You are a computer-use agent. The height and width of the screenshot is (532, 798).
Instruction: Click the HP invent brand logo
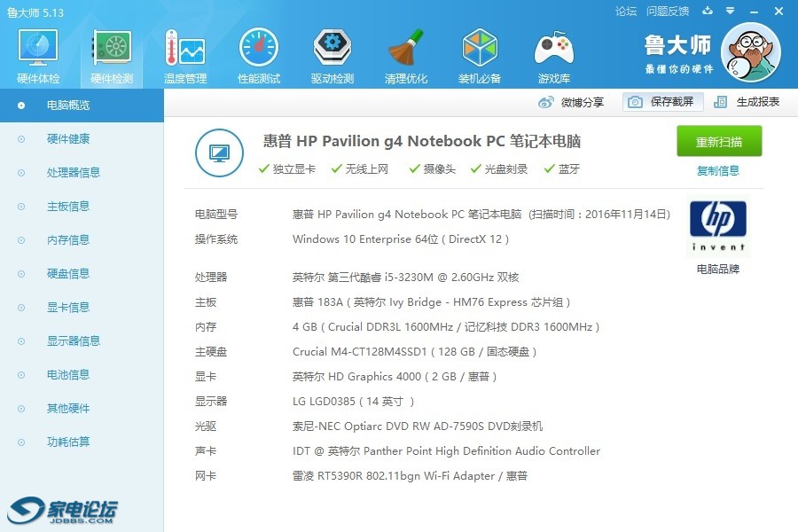point(717,225)
